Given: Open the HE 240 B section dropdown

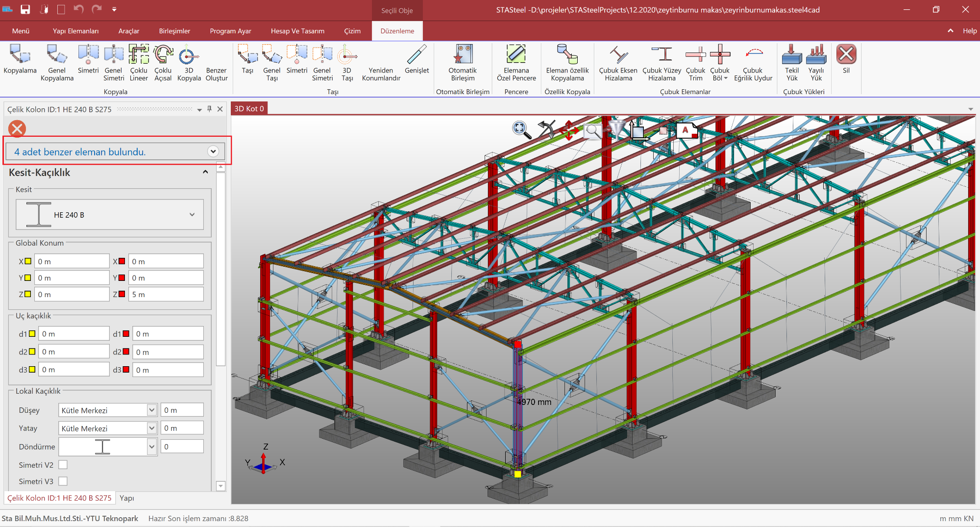Looking at the screenshot, I should [192, 215].
